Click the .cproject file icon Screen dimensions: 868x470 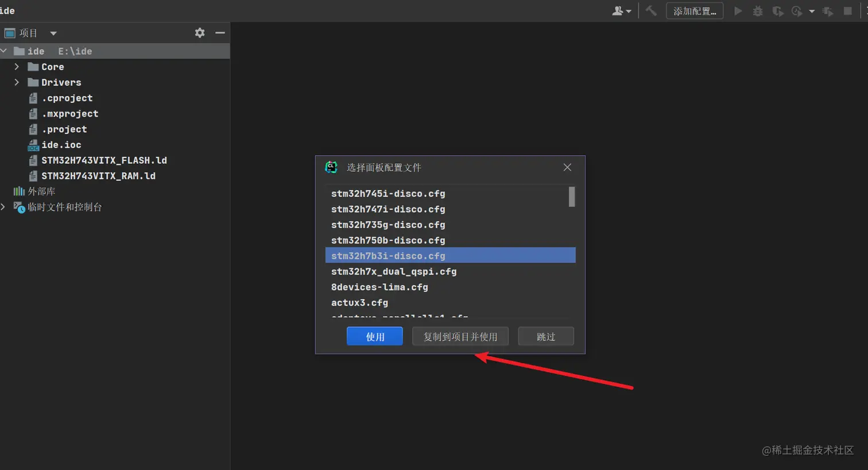tap(33, 98)
